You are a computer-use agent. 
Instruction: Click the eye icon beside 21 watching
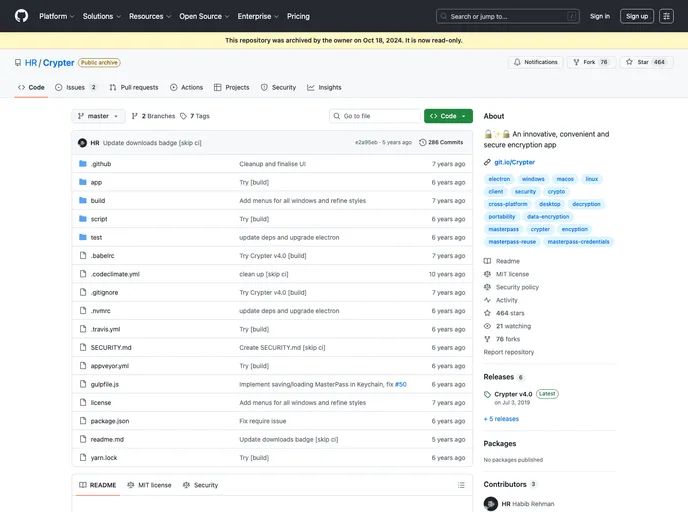[487, 326]
